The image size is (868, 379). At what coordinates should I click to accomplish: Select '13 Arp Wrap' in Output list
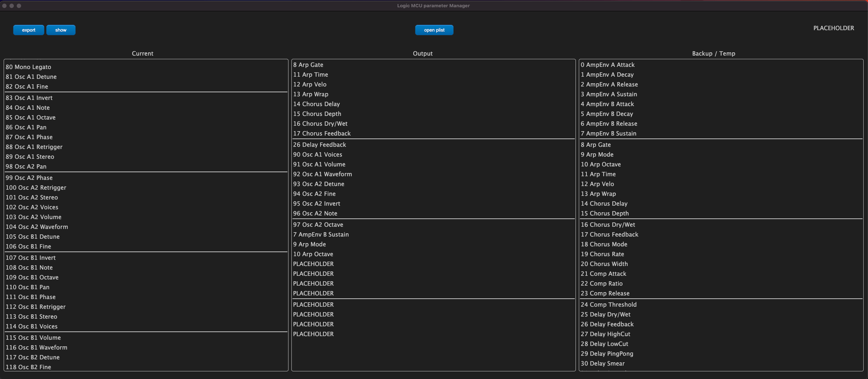coord(433,94)
